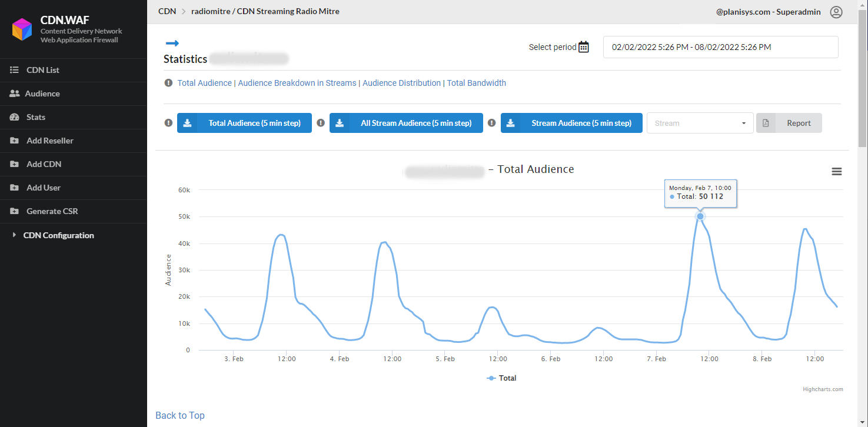Select Add User in sidebar
Image resolution: width=868 pixels, height=427 pixels.
coord(74,188)
